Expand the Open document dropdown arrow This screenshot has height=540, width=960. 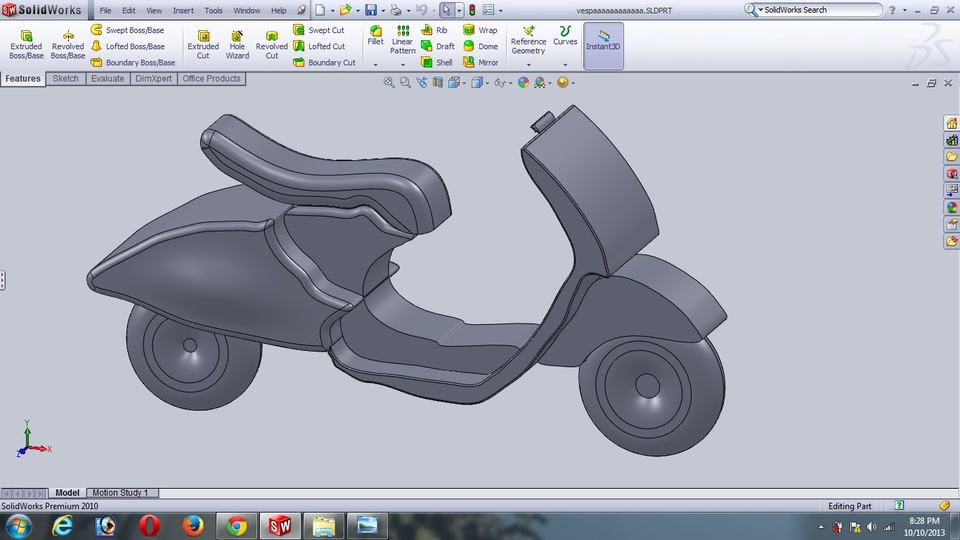[x=358, y=10]
